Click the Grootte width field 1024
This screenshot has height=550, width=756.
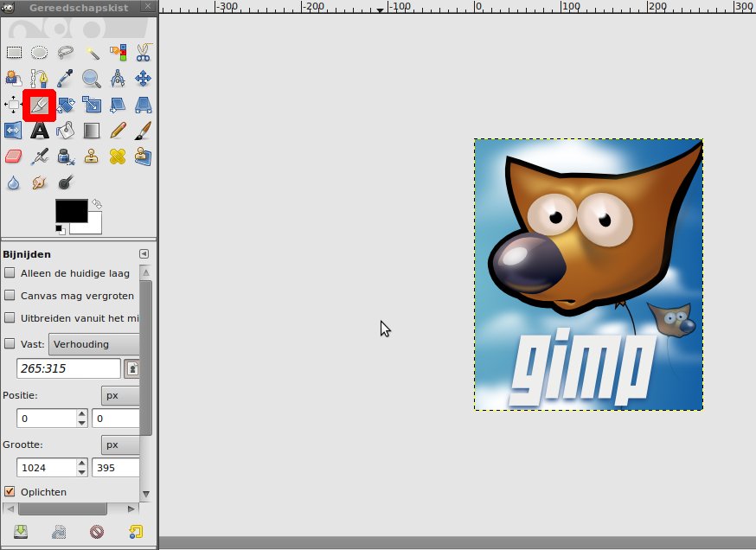(x=47, y=468)
